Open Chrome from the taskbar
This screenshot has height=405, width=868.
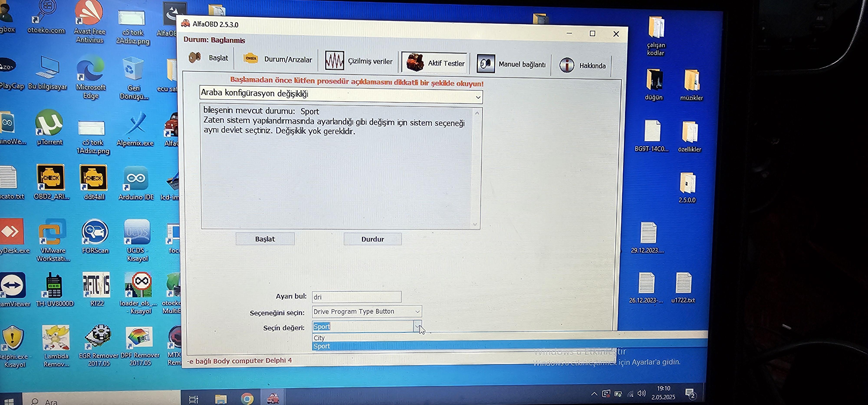(247, 398)
